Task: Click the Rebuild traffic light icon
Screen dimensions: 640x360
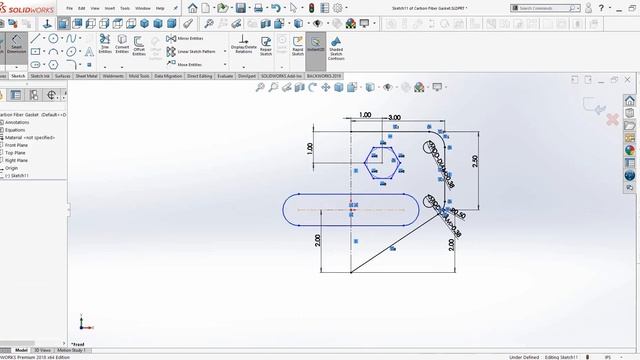Action: tap(311, 8)
